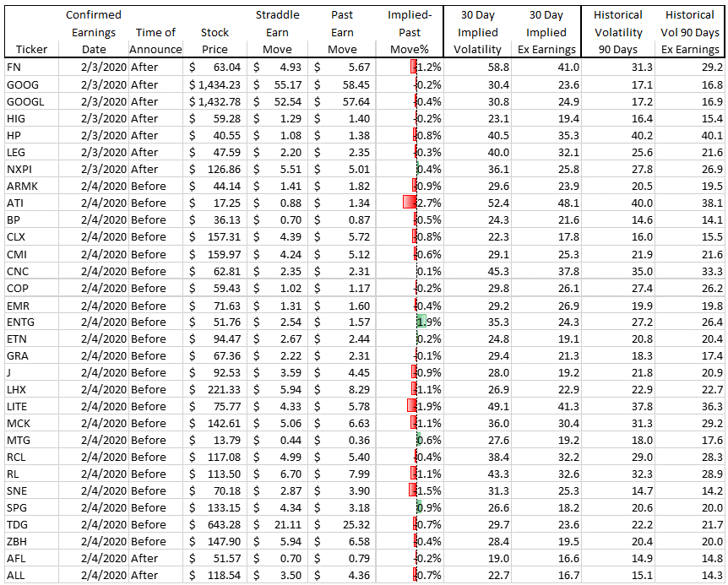This screenshot has width=728, height=585.
Task: Click the CLX ticker cell
Action: pos(31,237)
